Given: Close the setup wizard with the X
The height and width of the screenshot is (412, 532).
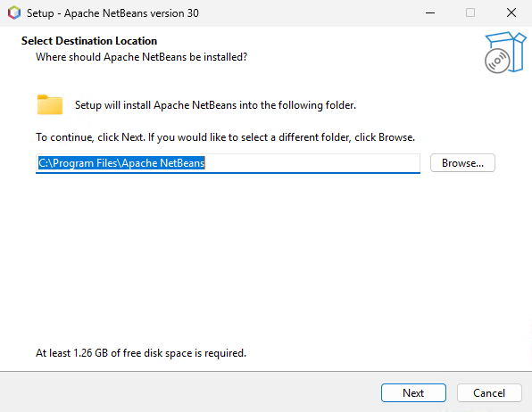Looking at the screenshot, I should (x=511, y=12).
